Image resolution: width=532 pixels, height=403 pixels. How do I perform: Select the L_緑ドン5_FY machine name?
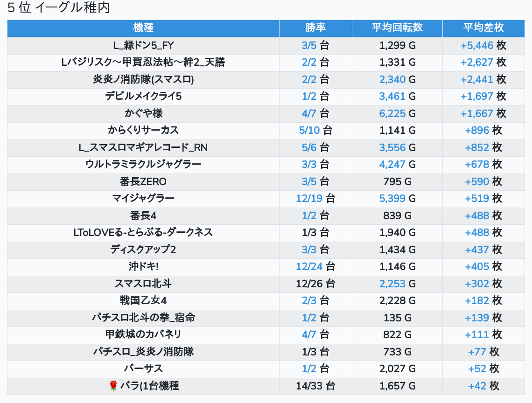click(x=143, y=45)
